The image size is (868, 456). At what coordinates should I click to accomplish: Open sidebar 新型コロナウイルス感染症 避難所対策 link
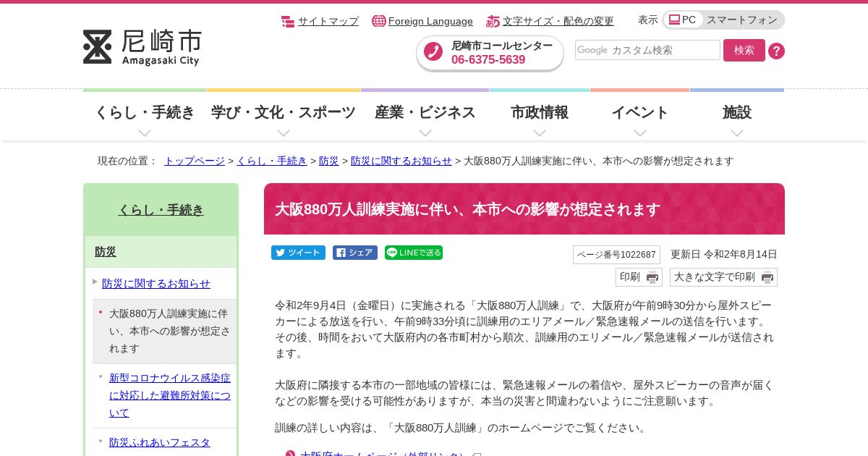pyautogui.click(x=170, y=395)
